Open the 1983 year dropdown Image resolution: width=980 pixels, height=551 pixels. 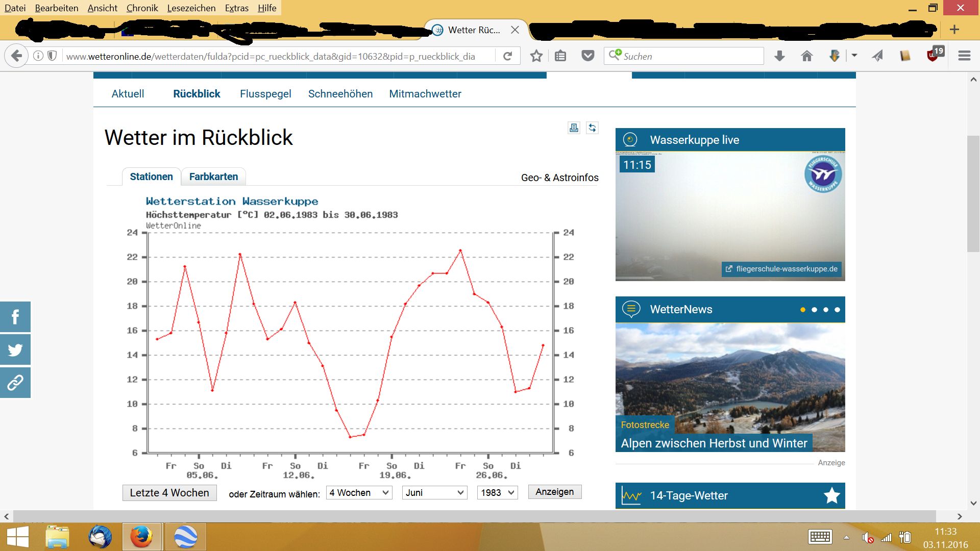[x=497, y=493]
